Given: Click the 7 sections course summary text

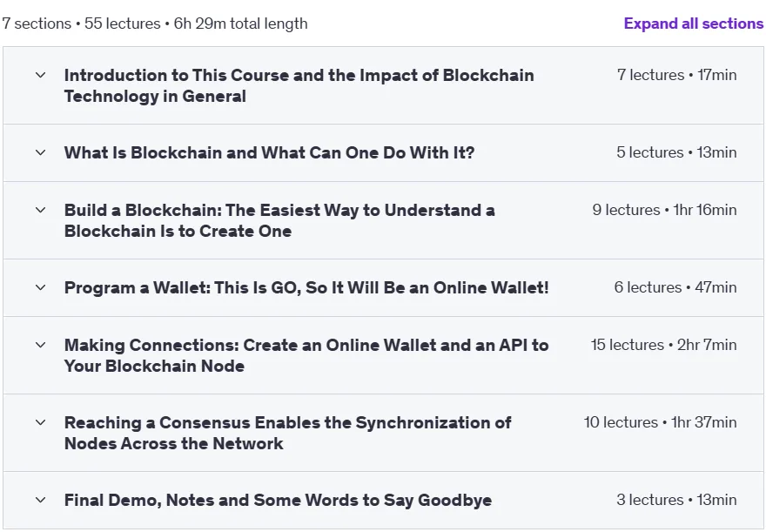Looking at the screenshot, I should tap(155, 24).
